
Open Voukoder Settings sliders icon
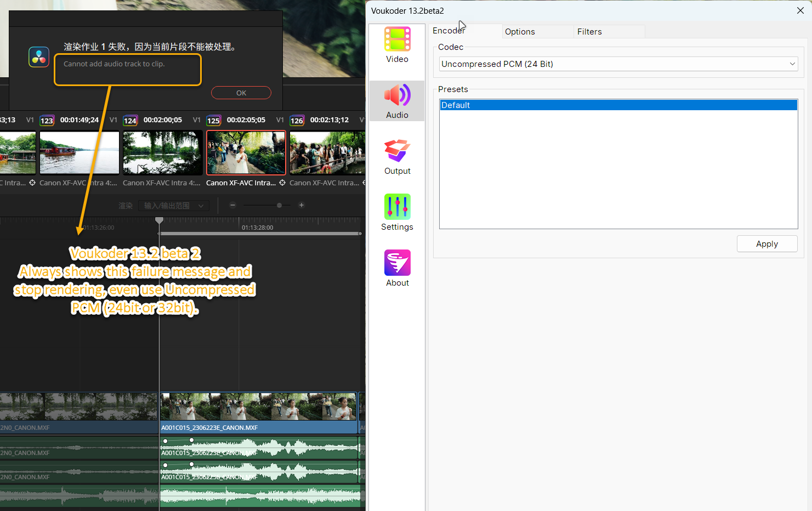397,207
